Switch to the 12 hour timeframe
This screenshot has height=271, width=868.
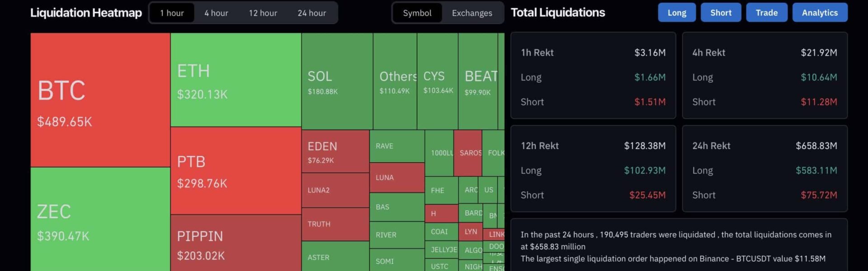(x=263, y=13)
